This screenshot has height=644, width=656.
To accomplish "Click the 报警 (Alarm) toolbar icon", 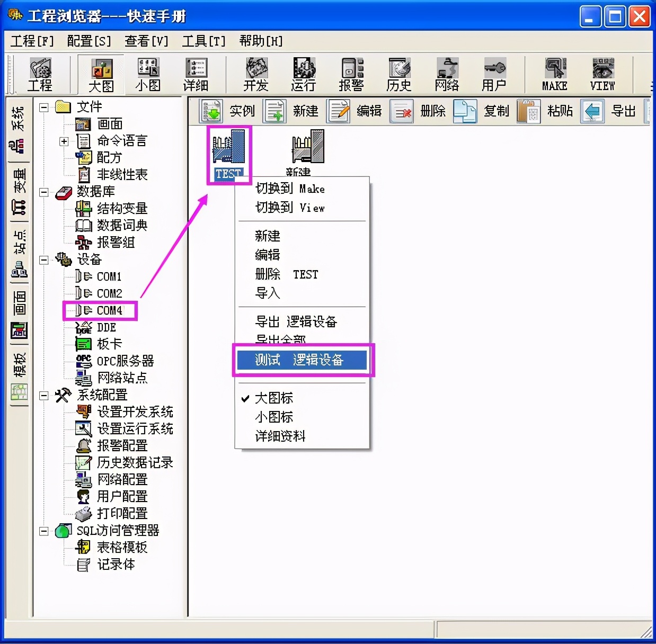I will tap(351, 74).
